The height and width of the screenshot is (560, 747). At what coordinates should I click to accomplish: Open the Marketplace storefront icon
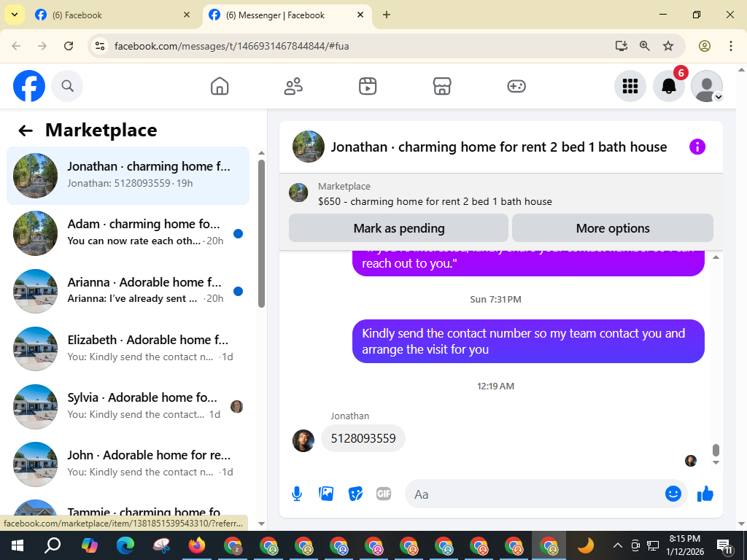pyautogui.click(x=442, y=86)
